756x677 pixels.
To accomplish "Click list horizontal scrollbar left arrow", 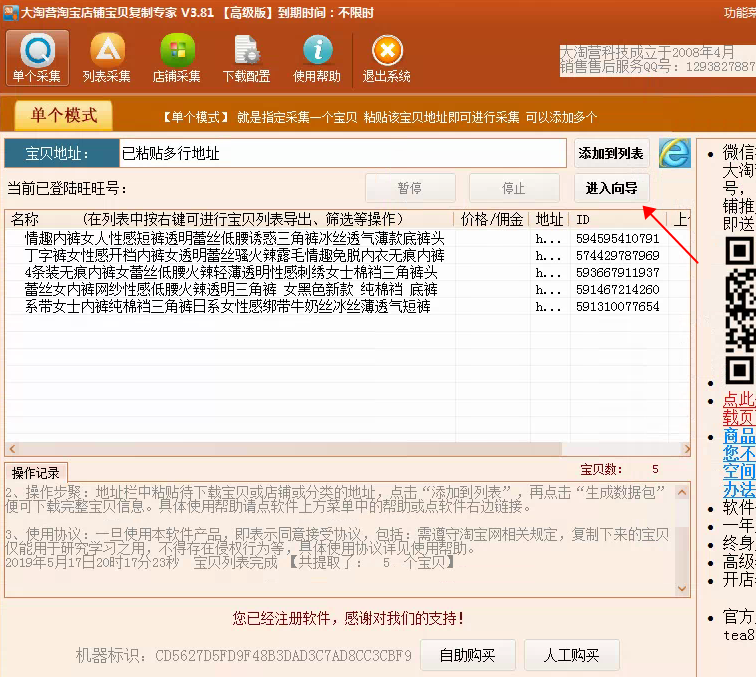I will [x=13, y=449].
